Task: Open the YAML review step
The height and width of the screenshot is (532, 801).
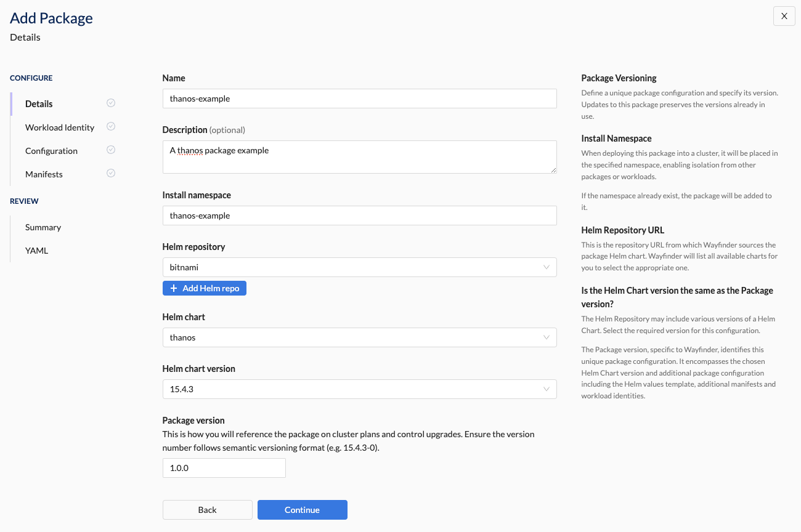Action: pyautogui.click(x=36, y=251)
